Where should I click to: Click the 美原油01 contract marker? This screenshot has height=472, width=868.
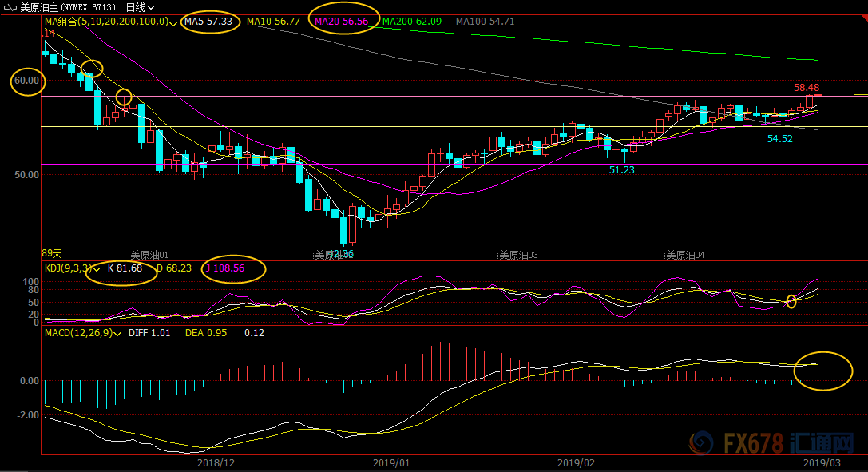[x=149, y=256]
